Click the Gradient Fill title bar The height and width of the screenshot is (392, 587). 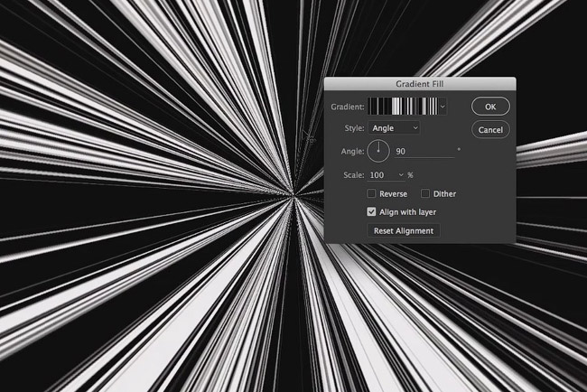(x=420, y=84)
